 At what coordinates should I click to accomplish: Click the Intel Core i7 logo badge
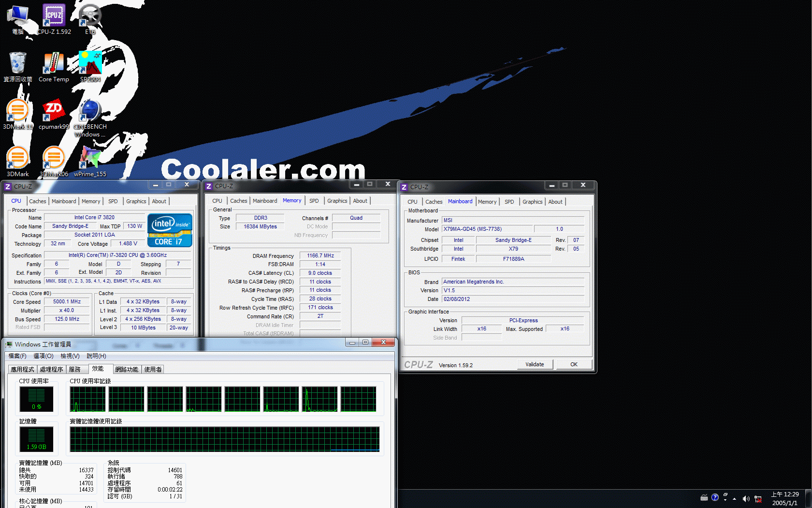[x=170, y=230]
